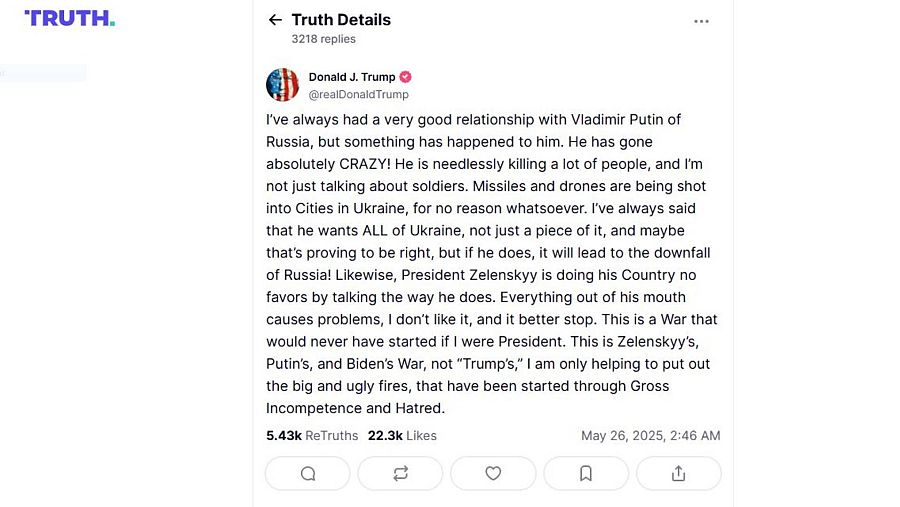Share the post via the share icon

[678, 473]
